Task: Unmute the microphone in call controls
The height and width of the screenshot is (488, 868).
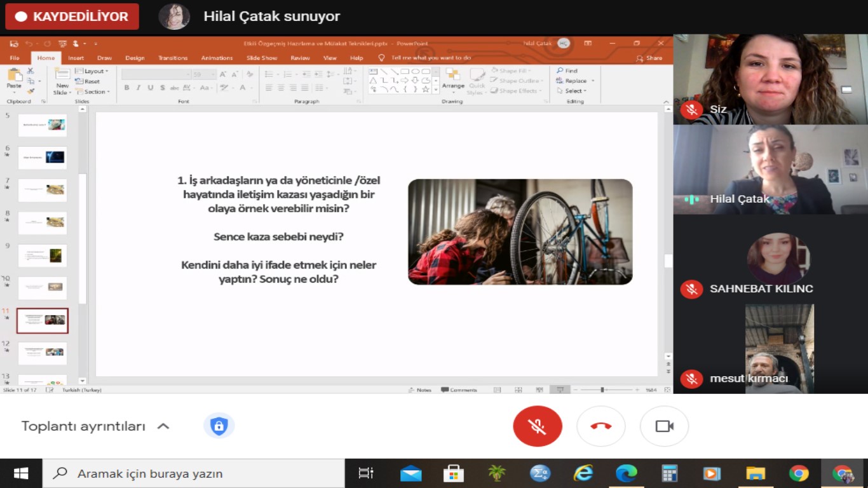Action: tap(537, 426)
